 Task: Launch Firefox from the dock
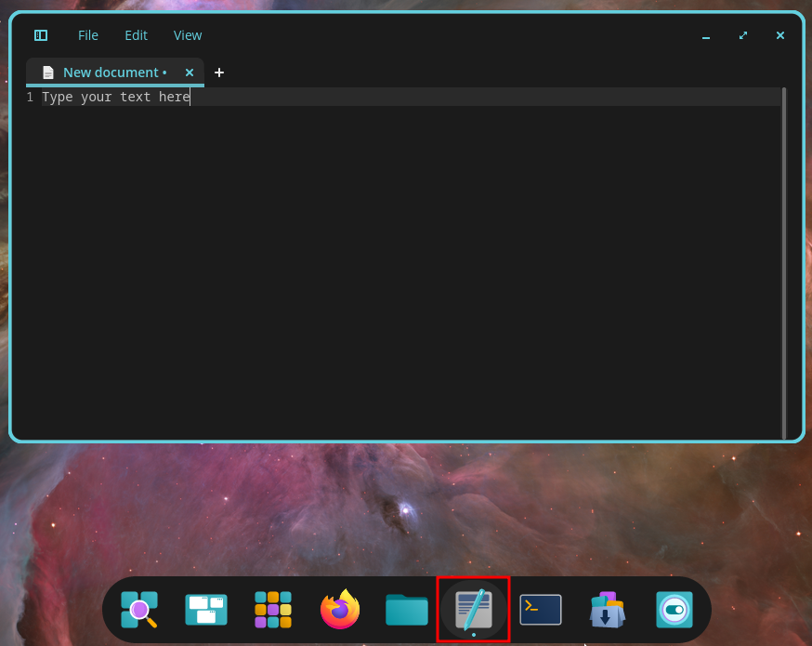340,610
